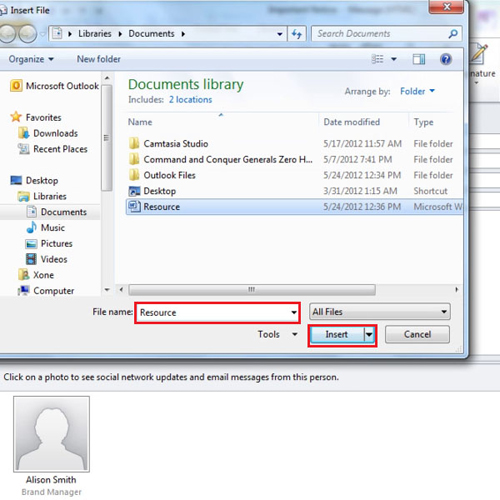Toggle the preview pane icon
Image resolution: width=500 pixels, height=500 pixels.
419,59
